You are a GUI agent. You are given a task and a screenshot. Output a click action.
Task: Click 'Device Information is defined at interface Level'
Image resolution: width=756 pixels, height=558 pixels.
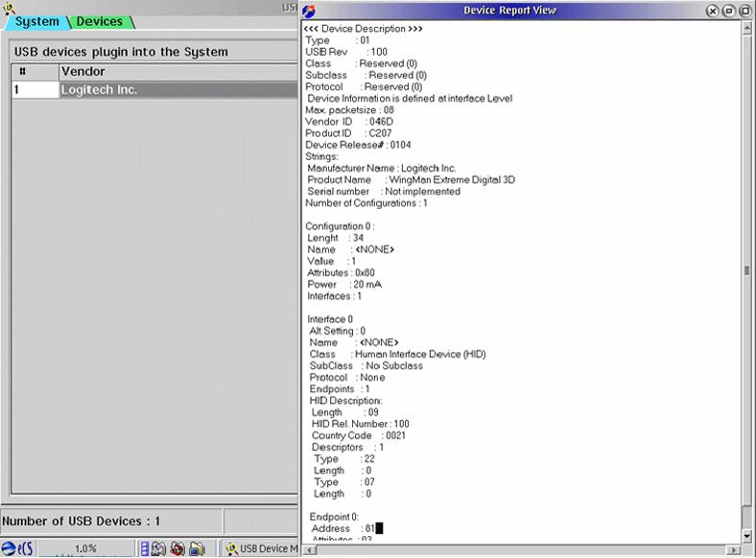point(410,99)
